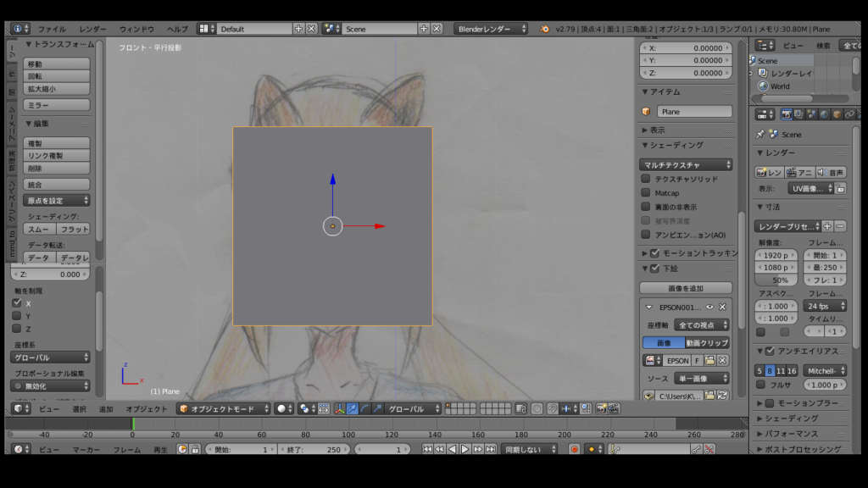Click the ミラー button in the tools panel
868x488 pixels.
(x=56, y=105)
